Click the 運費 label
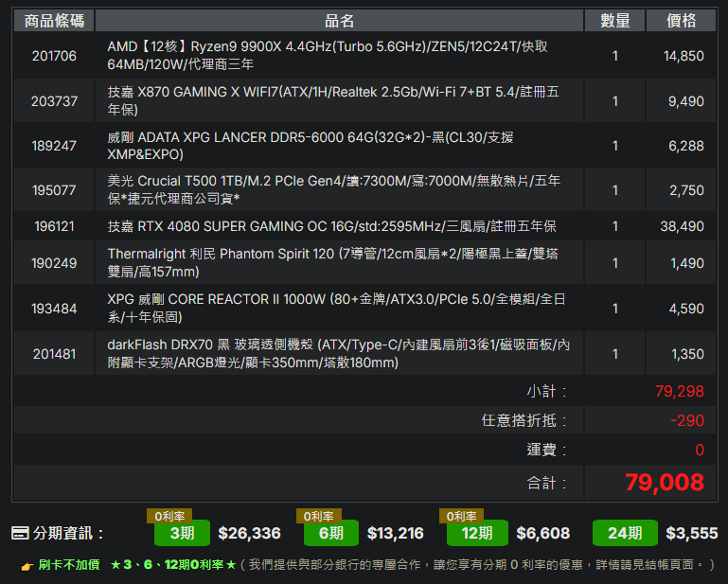The image size is (728, 584). 546,450
